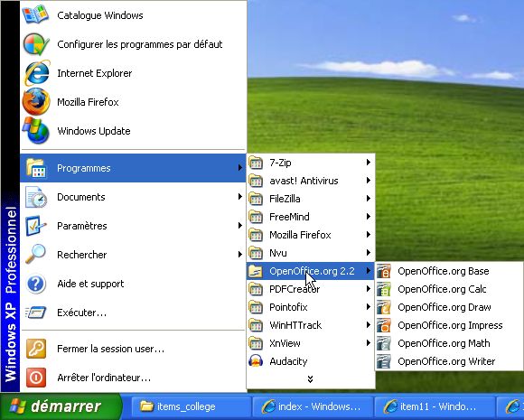
Task: Select Nvu label in programs list
Action: pyautogui.click(x=278, y=253)
